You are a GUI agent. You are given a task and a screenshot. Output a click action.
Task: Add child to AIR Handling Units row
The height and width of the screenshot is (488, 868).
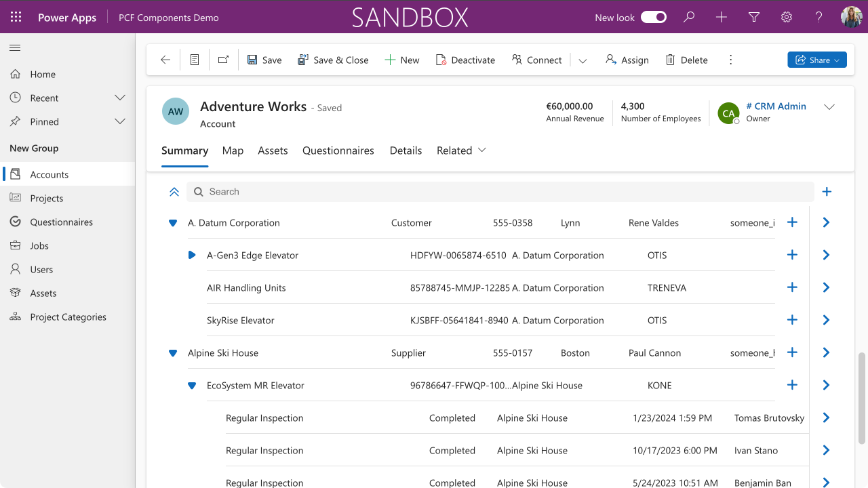click(792, 287)
